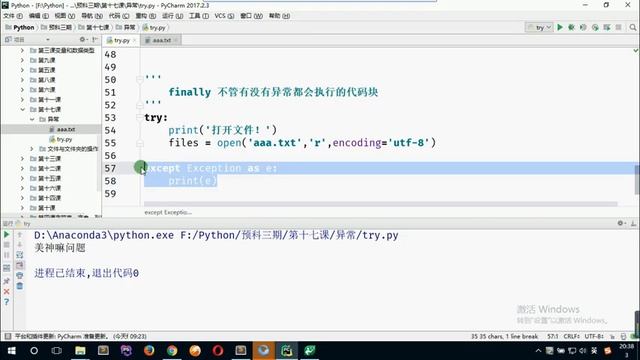640x360 pixels.
Task: Toggle the tool window bars icon in status bar
Action: [7, 336]
